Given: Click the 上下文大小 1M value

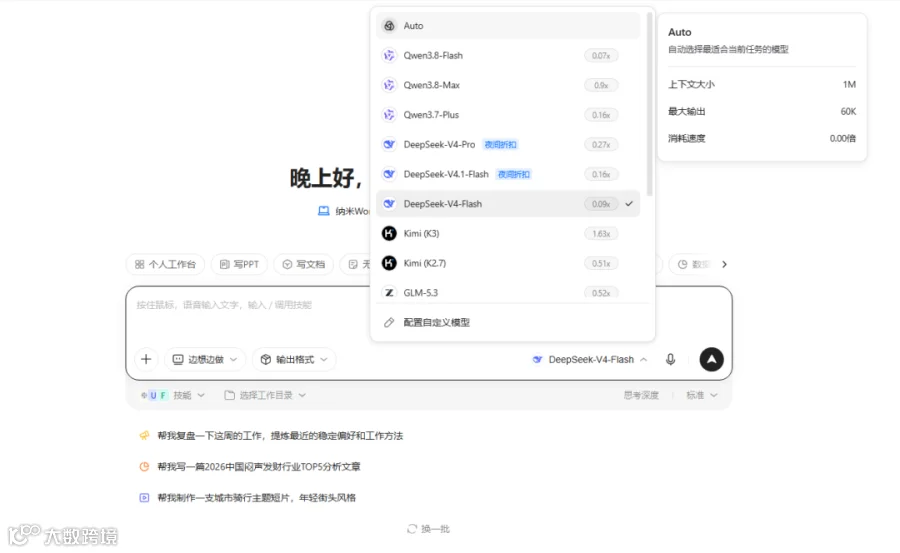Looking at the screenshot, I should pyautogui.click(x=849, y=85).
